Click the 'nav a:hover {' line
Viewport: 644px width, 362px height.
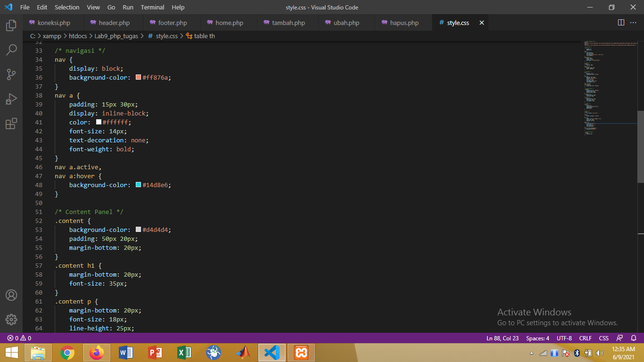[78, 176]
